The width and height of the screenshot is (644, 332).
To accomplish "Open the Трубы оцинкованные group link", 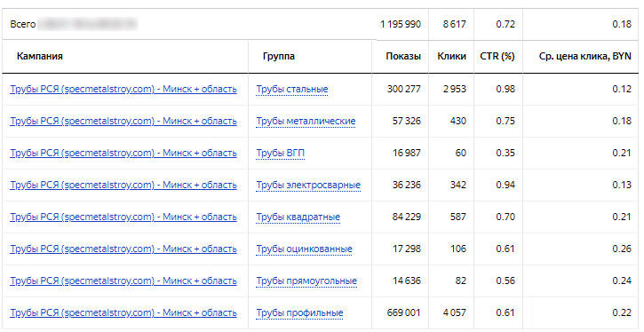I will click(x=305, y=249).
